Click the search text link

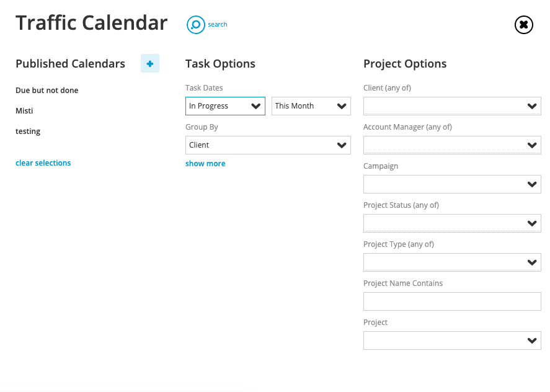[x=218, y=25]
